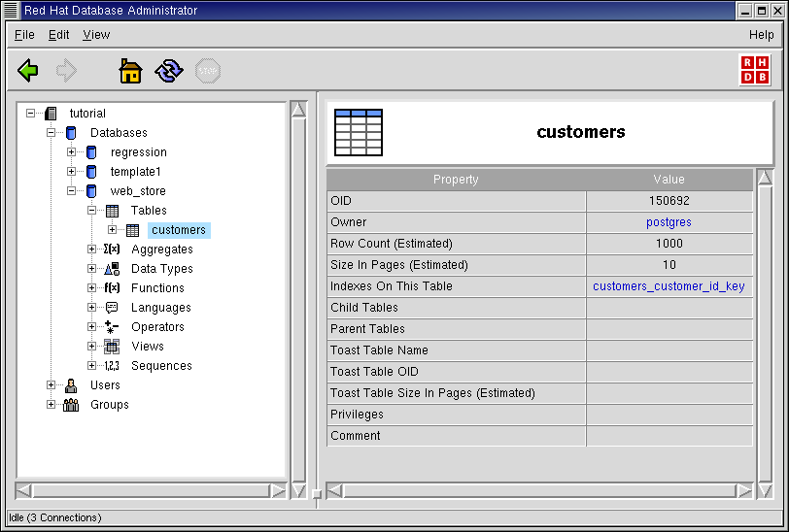Click the Property column header

coord(456,180)
